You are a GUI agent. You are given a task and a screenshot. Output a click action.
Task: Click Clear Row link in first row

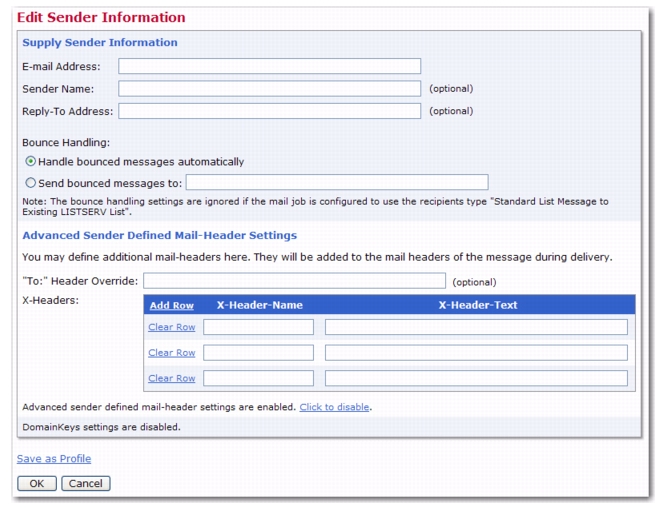172,327
